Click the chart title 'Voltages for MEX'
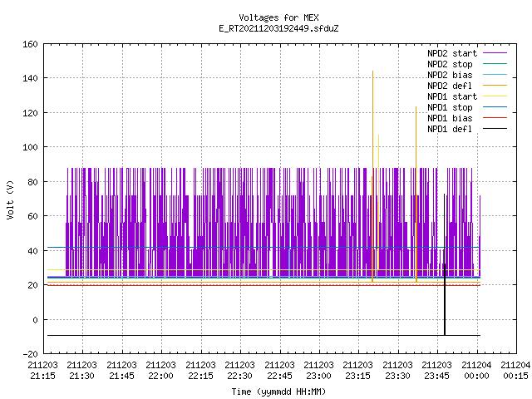Screen dimensions: 532x399 [x=278, y=17]
